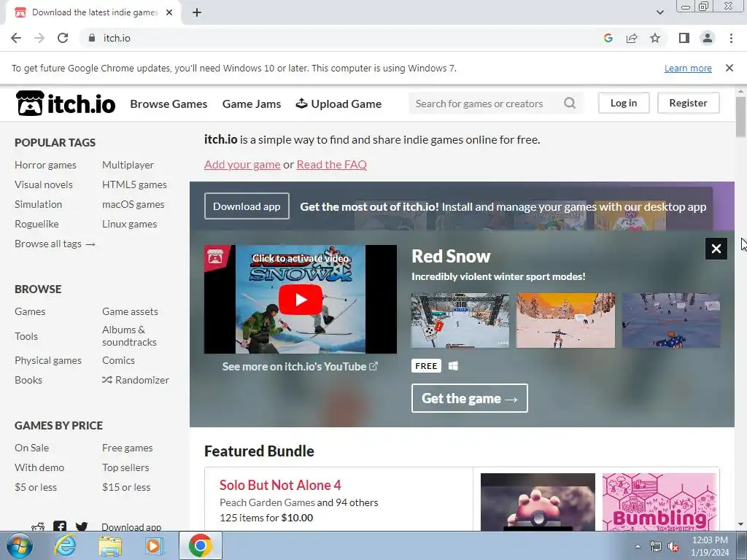
Task: Open the Windows Start button
Action: pyautogui.click(x=20, y=545)
